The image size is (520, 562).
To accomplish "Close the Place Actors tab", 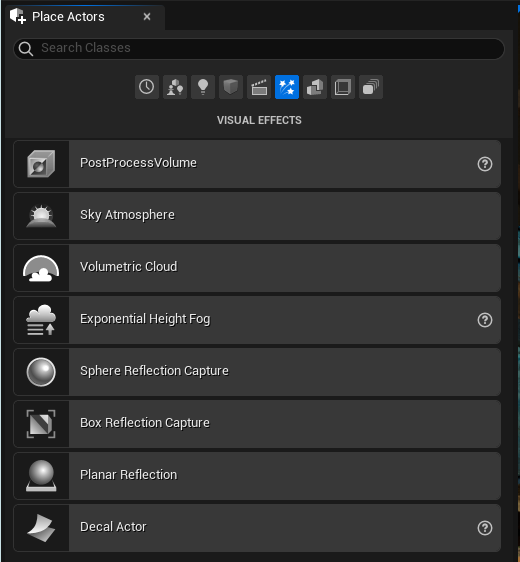I will click(147, 16).
